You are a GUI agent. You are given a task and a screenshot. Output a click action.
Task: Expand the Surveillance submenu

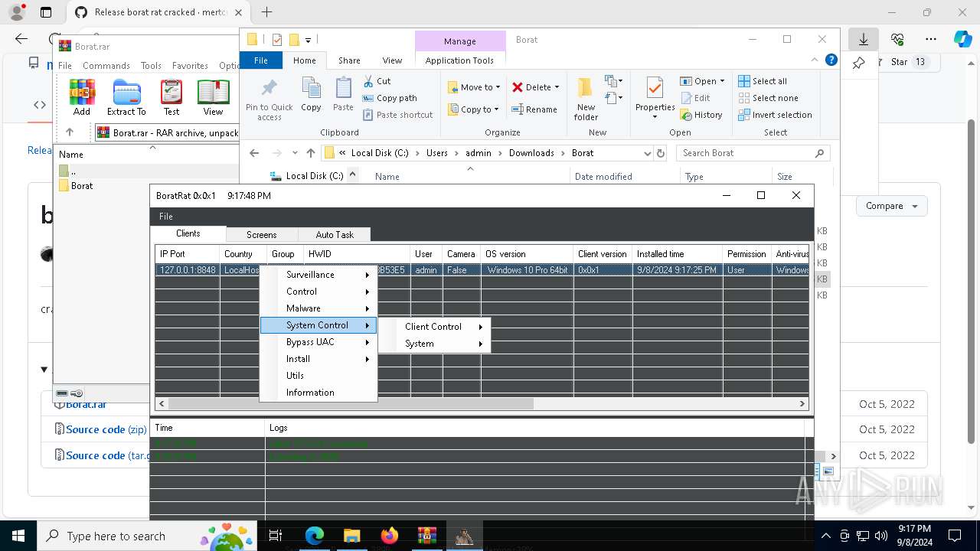click(x=318, y=275)
